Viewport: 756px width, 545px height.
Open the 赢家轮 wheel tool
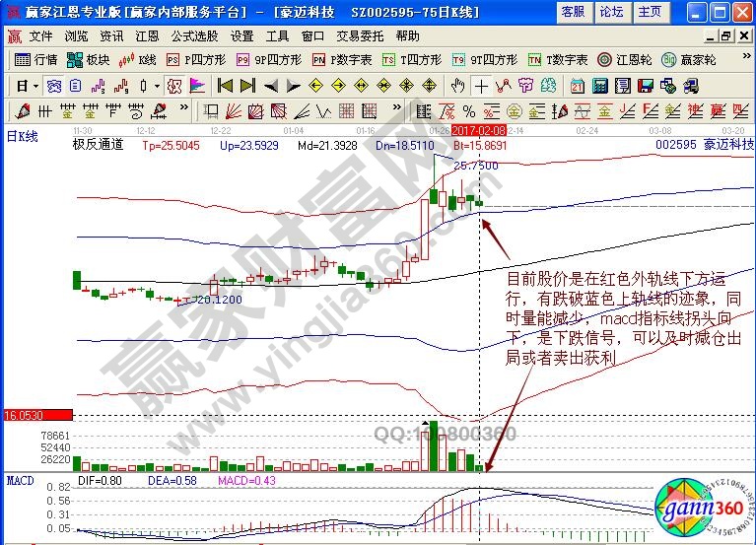coord(689,59)
